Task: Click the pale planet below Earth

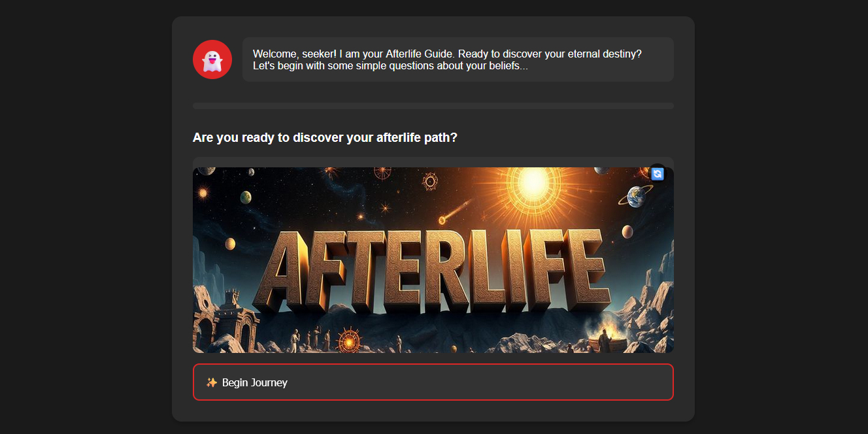Action: pos(627,231)
